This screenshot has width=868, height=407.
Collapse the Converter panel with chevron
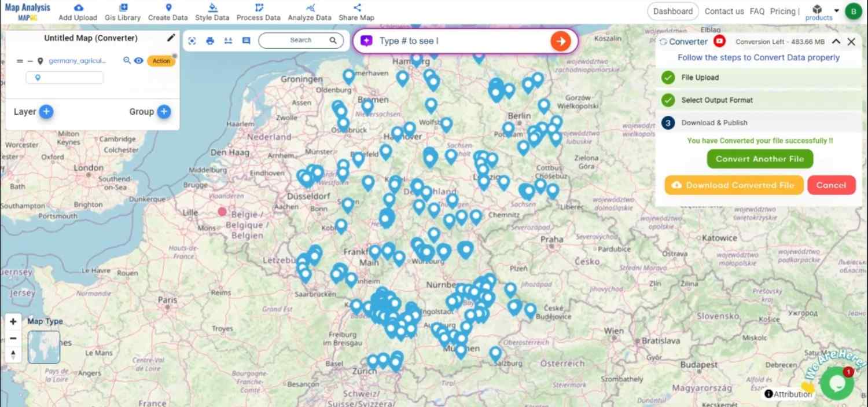click(836, 41)
